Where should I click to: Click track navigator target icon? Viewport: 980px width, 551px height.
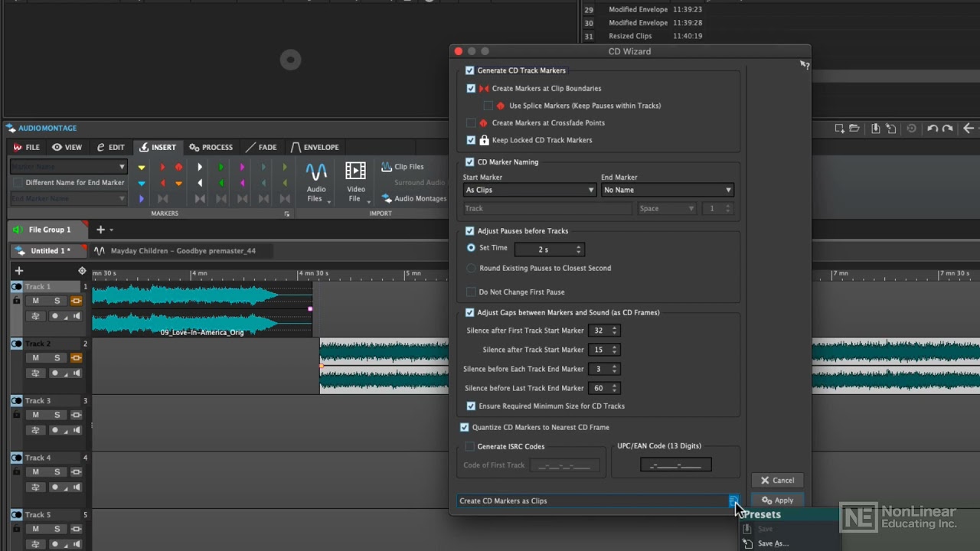[82, 270]
